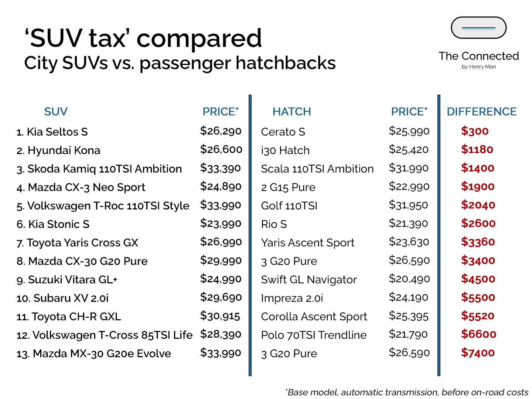The image size is (532, 399).
Task: Click the DIFFERENCE column header
Action: (481, 112)
